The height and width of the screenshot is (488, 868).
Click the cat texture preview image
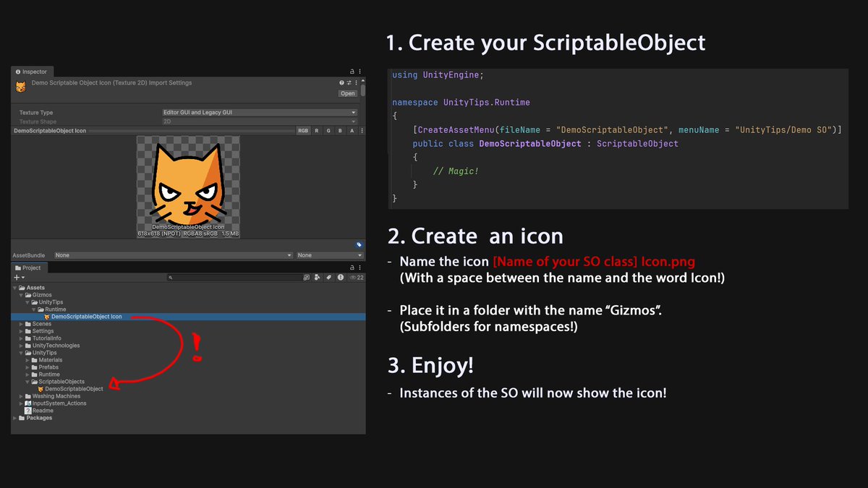188,187
